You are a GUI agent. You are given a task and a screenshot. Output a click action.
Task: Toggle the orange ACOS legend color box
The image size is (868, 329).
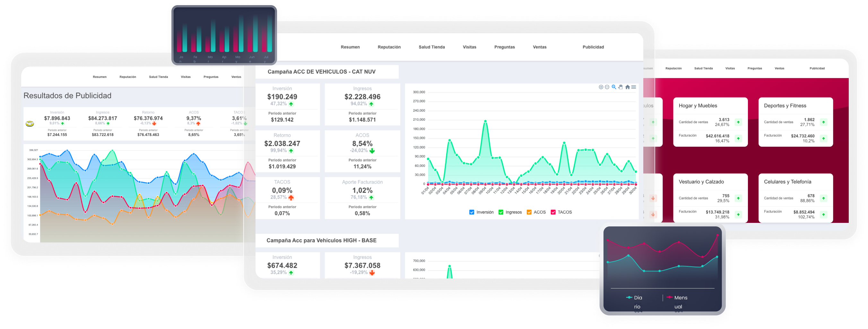point(529,212)
